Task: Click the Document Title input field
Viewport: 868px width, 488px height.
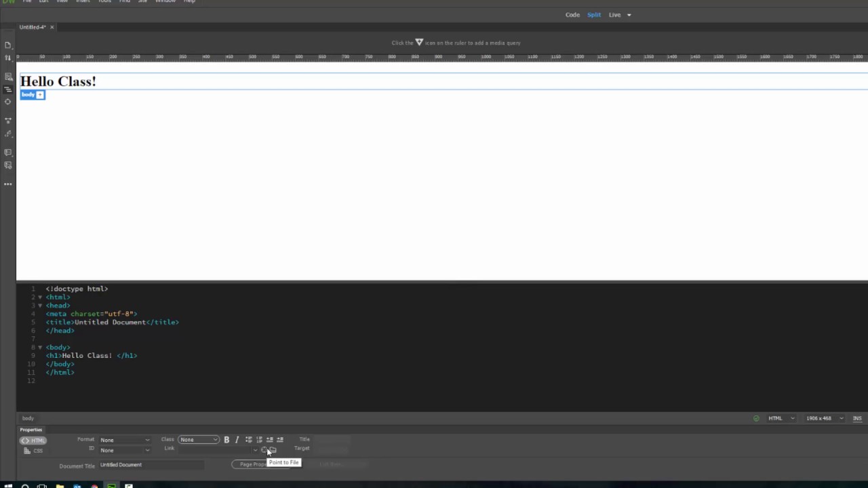Action: [152, 465]
